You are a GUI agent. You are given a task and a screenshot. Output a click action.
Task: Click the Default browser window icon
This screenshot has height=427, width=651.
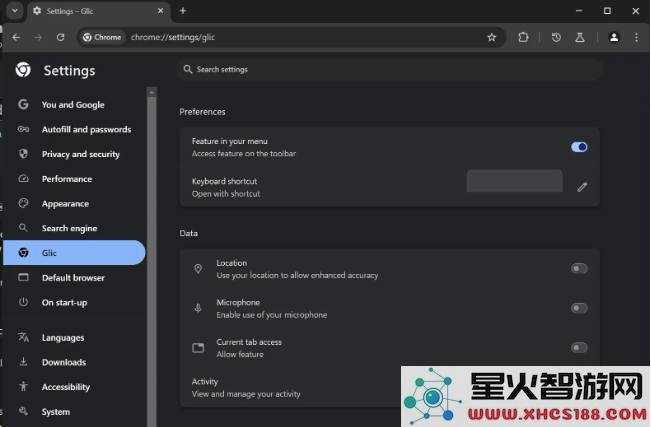23,277
